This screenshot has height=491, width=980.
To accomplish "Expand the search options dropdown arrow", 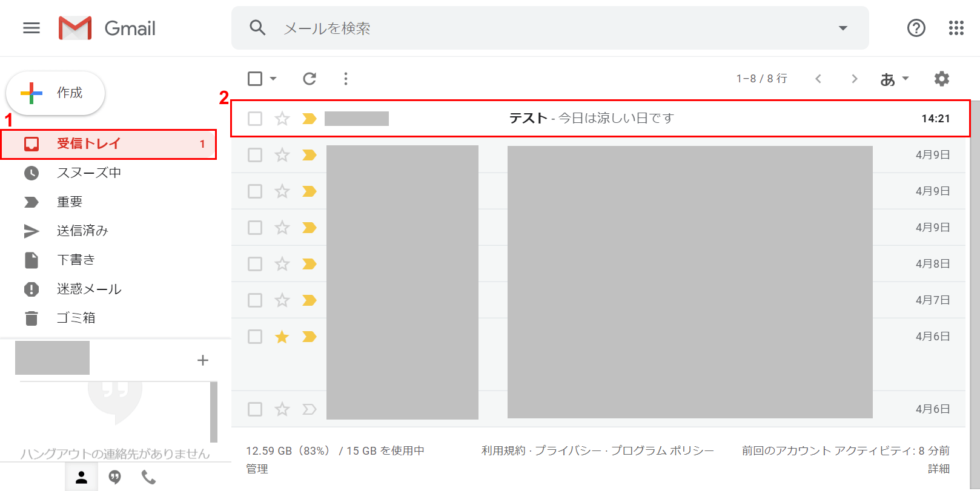I will coord(843,28).
